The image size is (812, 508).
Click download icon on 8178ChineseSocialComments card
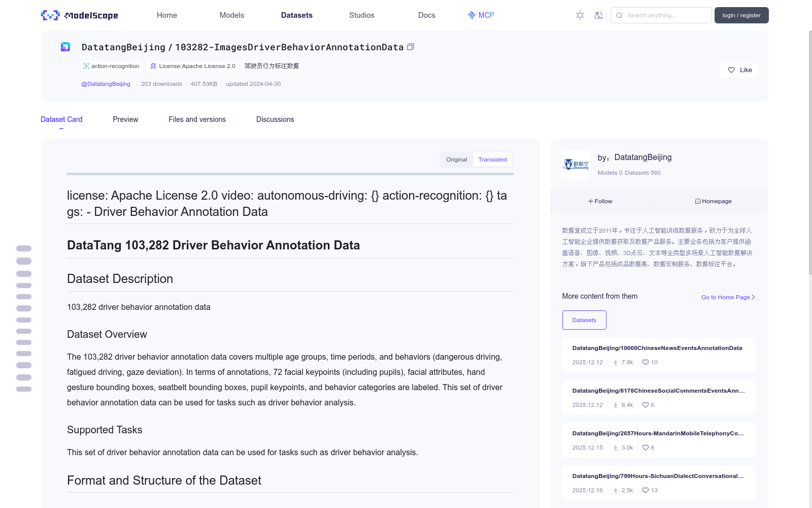click(x=616, y=405)
